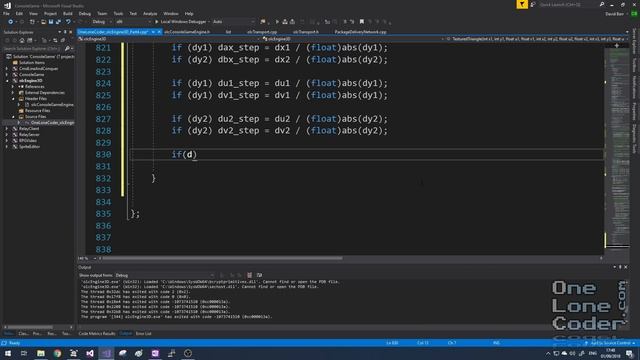Click the Solution Explorer Home icon
The width and height of the screenshot is (640, 360).
(22, 40)
